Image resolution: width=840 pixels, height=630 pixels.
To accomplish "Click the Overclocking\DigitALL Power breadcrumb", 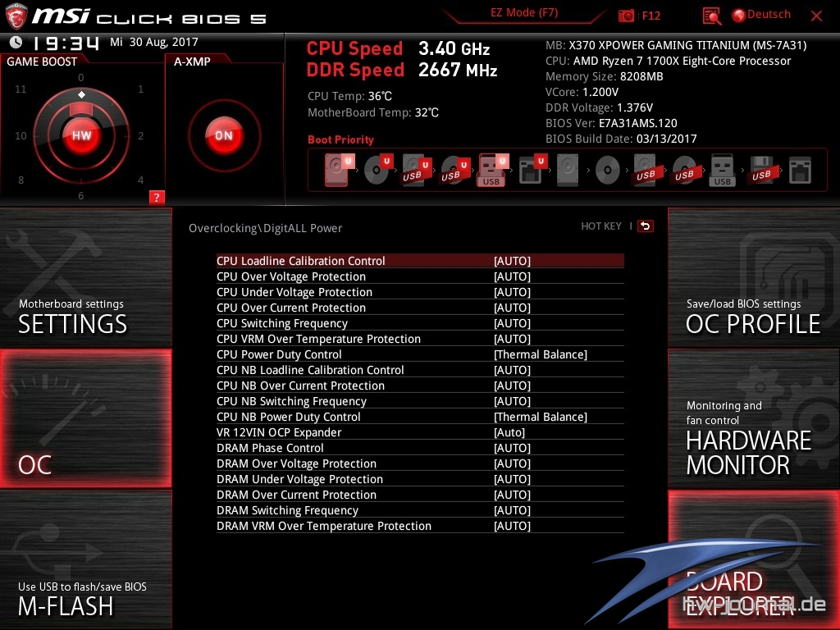I will point(265,228).
